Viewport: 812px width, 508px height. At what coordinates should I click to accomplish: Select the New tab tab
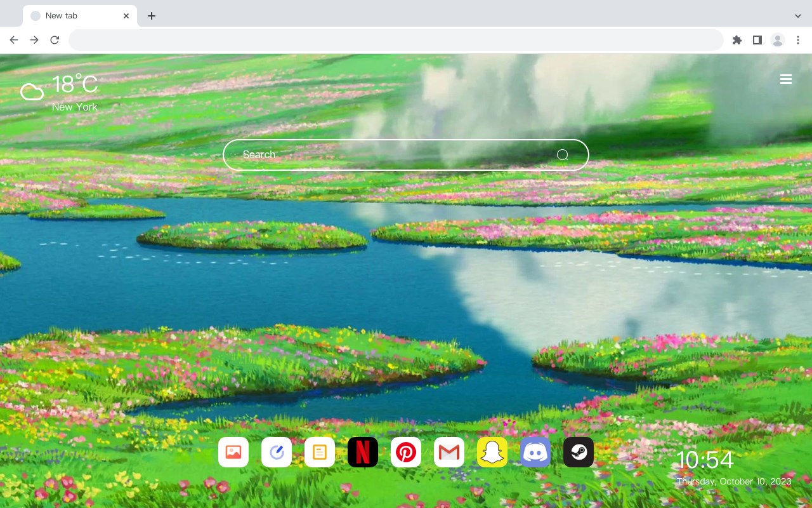click(x=80, y=16)
